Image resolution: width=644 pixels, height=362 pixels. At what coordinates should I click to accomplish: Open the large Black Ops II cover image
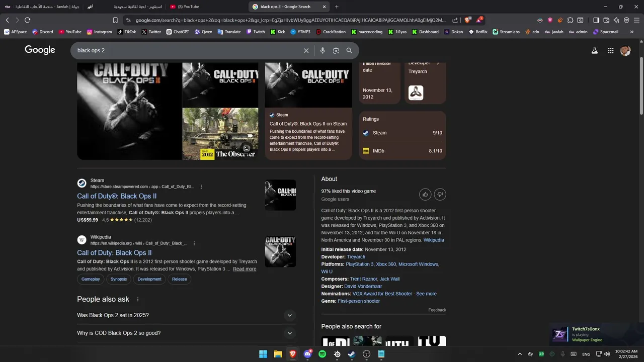[x=129, y=111]
